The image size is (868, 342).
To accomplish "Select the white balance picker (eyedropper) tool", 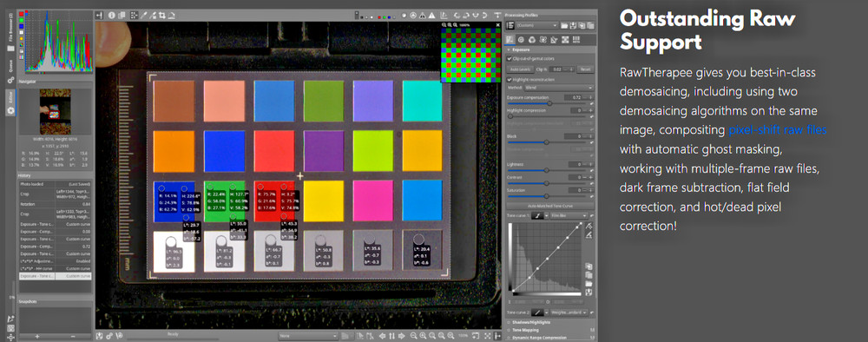I will [x=143, y=16].
